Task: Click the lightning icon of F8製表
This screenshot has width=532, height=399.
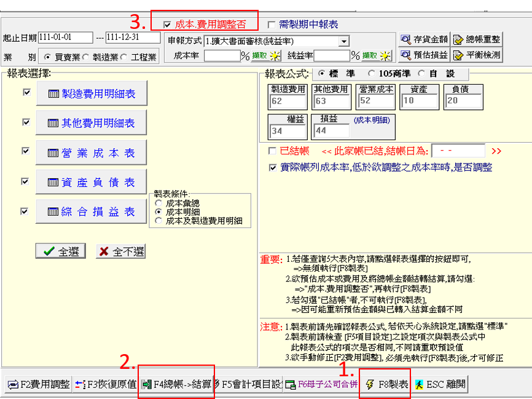Action: pyautogui.click(x=370, y=385)
